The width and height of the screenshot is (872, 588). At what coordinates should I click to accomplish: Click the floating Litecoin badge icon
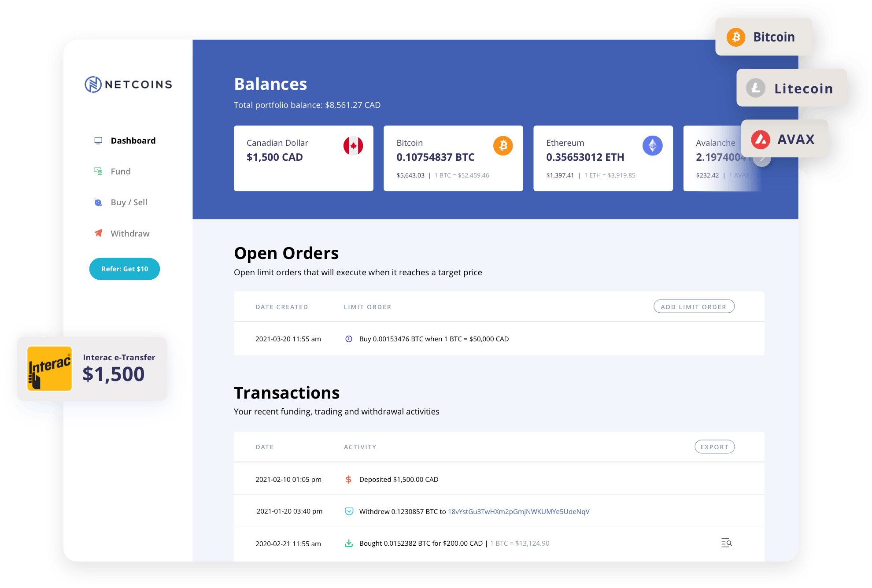[756, 88]
